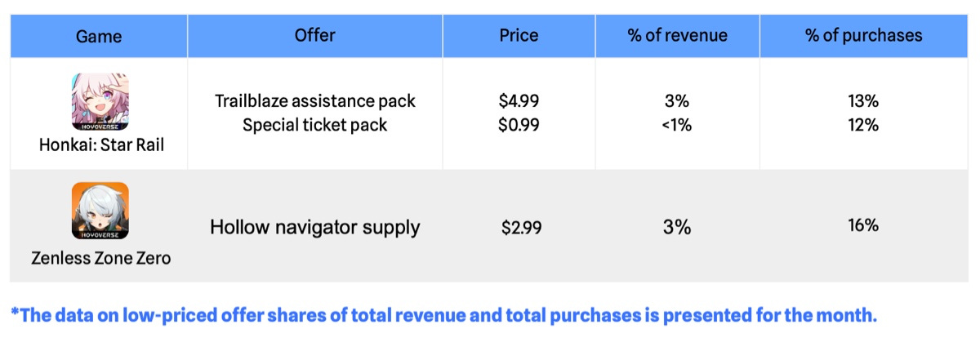Select Trailblaze assistance pack text

click(315, 101)
